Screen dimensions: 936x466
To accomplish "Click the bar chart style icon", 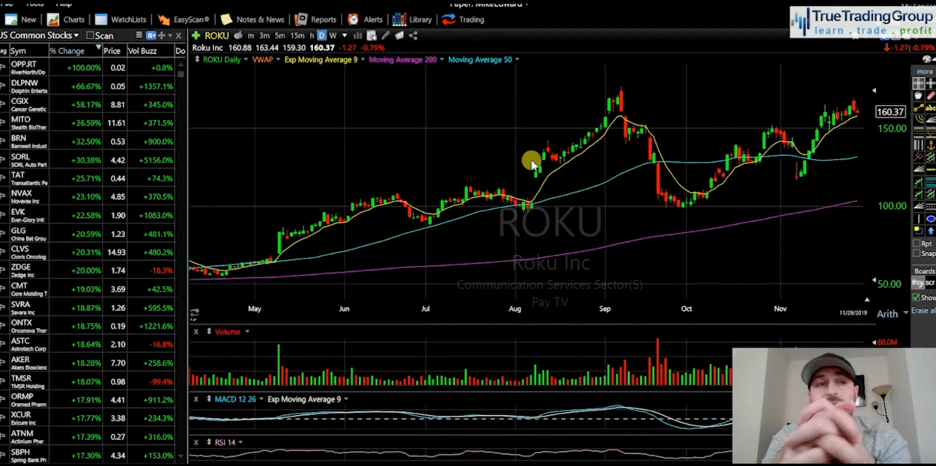I will click(358, 36).
